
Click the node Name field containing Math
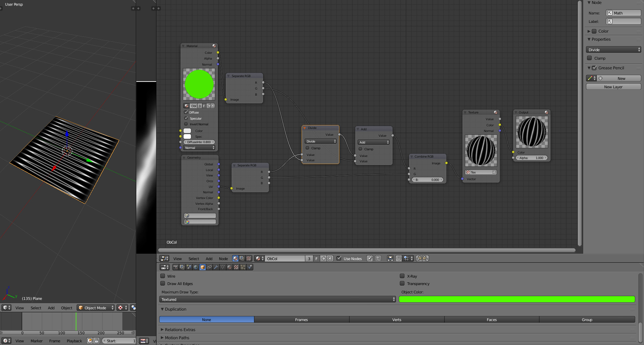click(x=624, y=13)
